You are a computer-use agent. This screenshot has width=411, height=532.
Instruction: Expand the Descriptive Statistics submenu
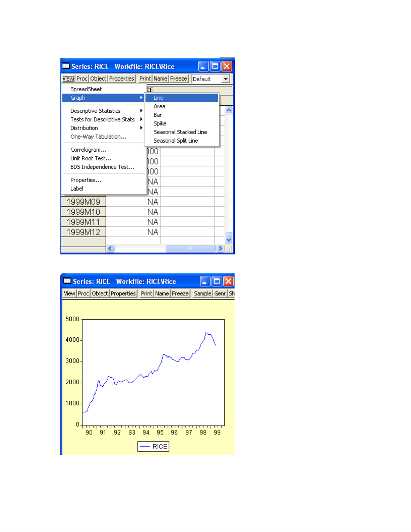coord(104,111)
